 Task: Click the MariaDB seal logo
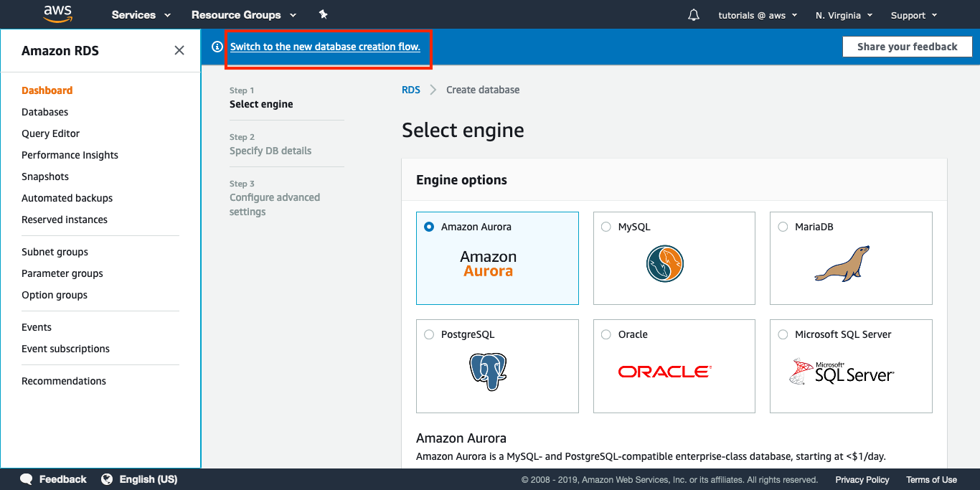(842, 263)
